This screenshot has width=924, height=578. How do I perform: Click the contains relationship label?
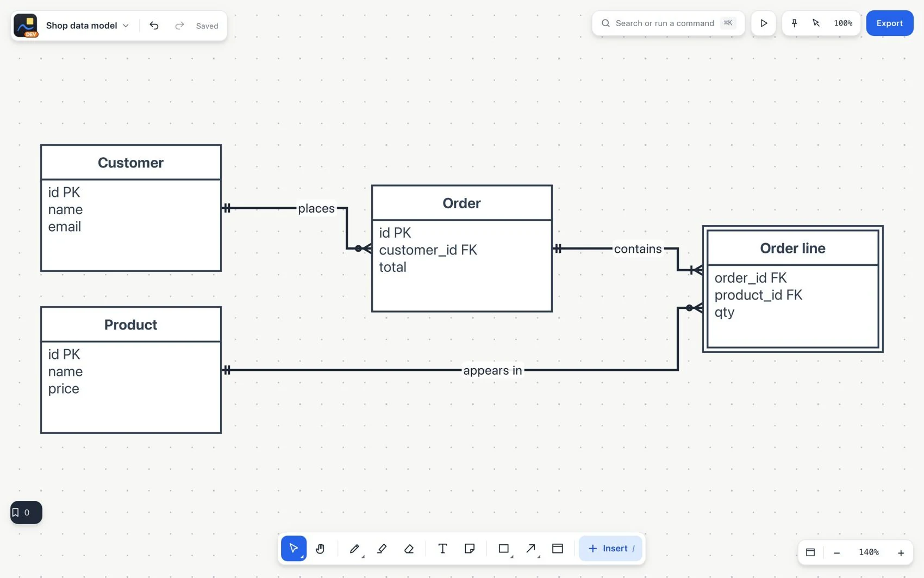638,249
